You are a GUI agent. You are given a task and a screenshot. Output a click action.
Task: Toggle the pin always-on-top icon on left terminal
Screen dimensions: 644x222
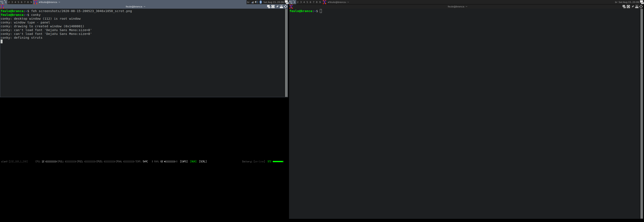278,7
